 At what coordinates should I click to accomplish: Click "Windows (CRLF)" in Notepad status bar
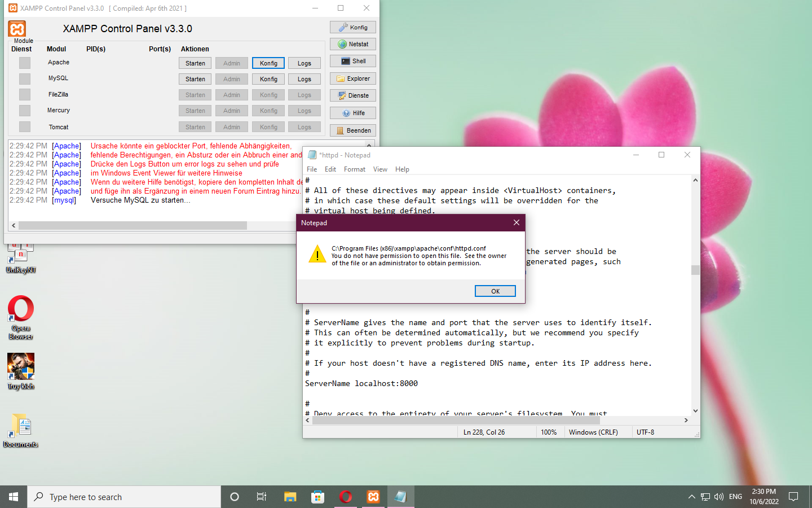pyautogui.click(x=593, y=432)
